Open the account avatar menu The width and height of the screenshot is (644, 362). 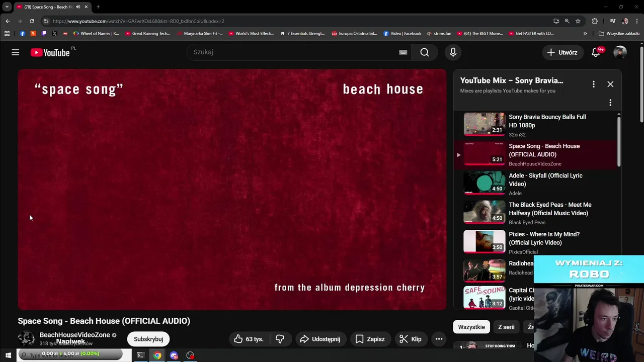tap(620, 52)
